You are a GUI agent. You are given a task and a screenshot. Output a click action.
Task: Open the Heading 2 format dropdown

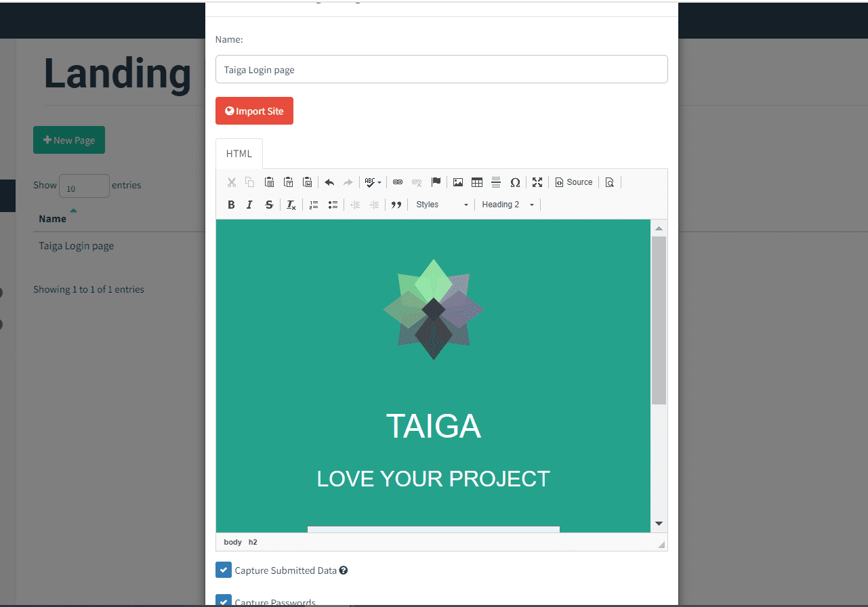(508, 205)
